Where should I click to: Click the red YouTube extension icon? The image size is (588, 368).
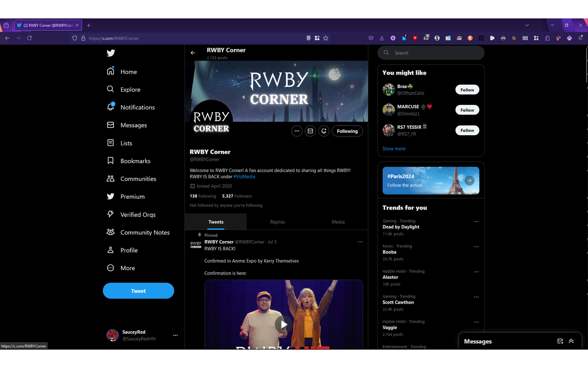click(x=415, y=38)
